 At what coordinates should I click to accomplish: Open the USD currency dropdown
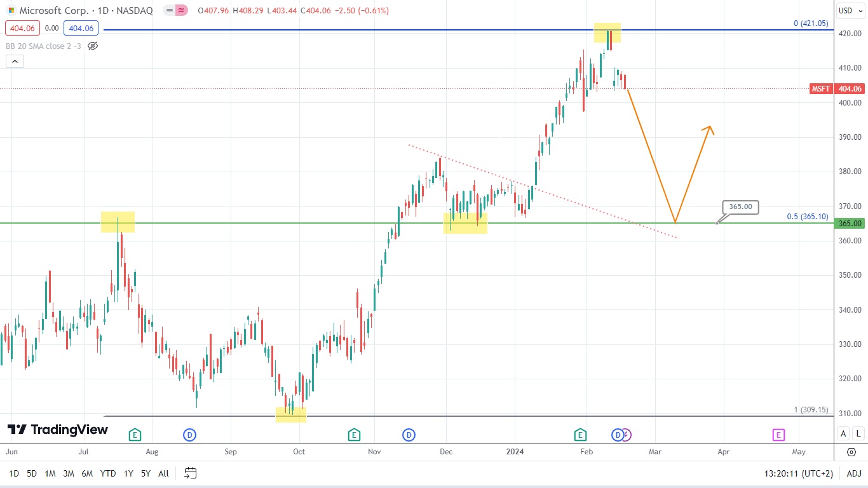(850, 10)
